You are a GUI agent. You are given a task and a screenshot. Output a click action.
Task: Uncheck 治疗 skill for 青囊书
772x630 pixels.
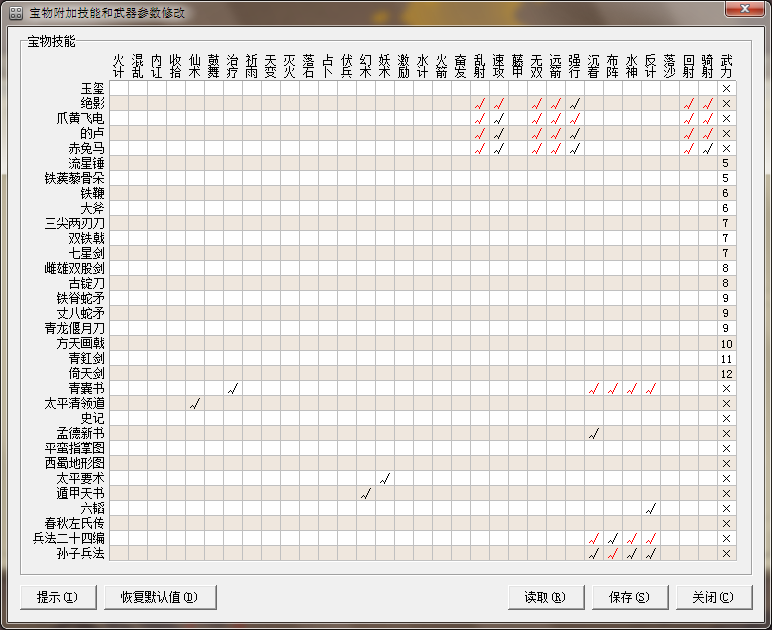pos(233,388)
